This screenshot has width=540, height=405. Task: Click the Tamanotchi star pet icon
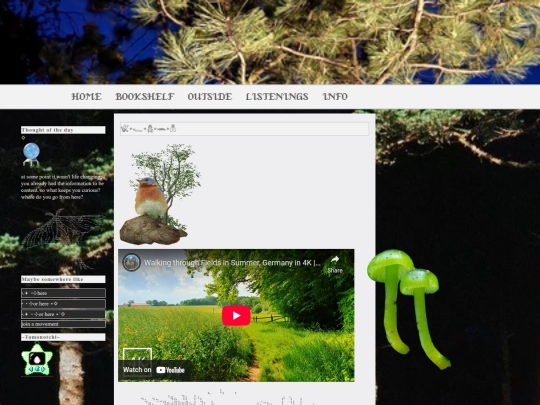coord(37,359)
